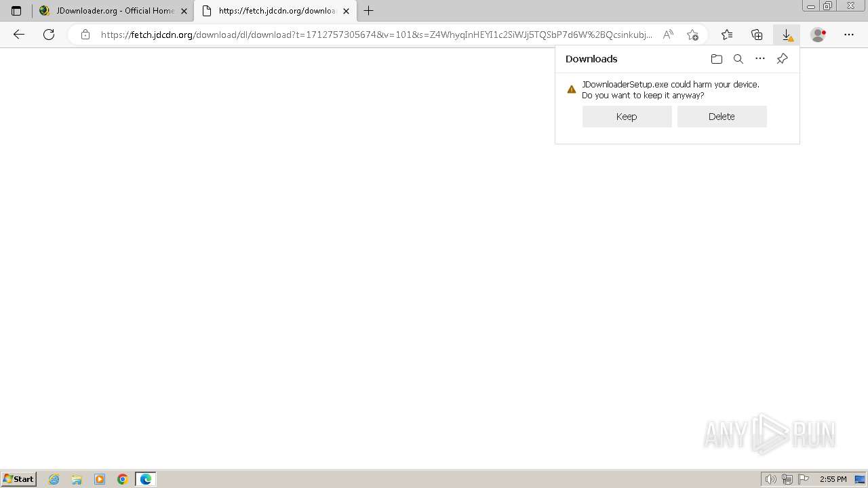Launch Internet Explorer from taskbar
868x488 pixels.
coord(54,479)
